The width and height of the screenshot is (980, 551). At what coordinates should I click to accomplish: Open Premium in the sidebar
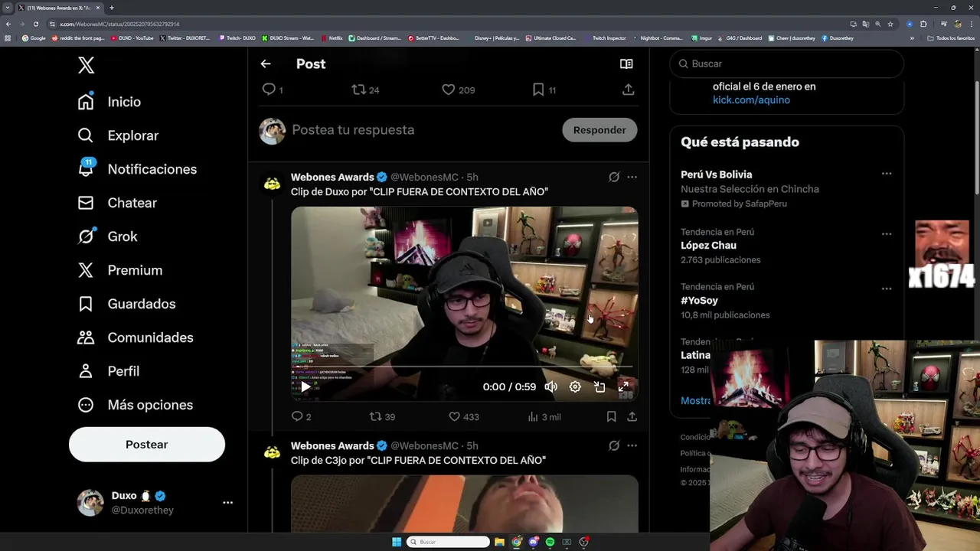(120, 270)
